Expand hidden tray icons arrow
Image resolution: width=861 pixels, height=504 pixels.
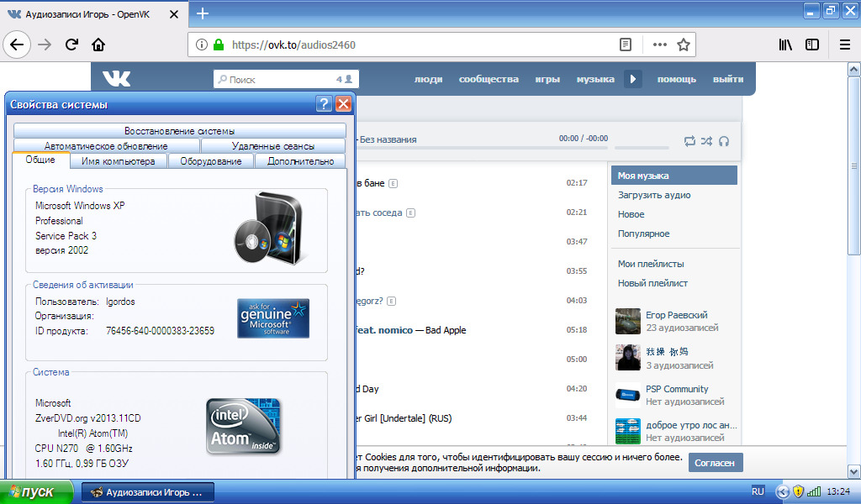click(x=783, y=491)
